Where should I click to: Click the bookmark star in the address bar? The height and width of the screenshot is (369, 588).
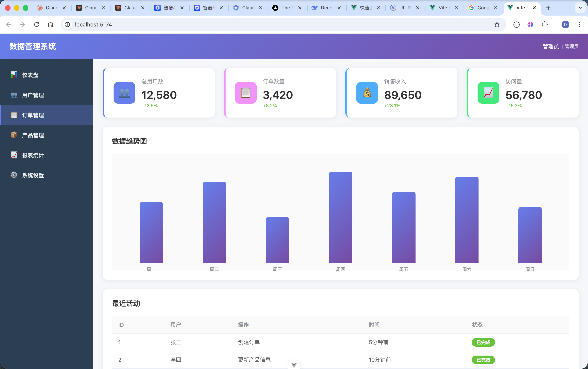(497, 24)
